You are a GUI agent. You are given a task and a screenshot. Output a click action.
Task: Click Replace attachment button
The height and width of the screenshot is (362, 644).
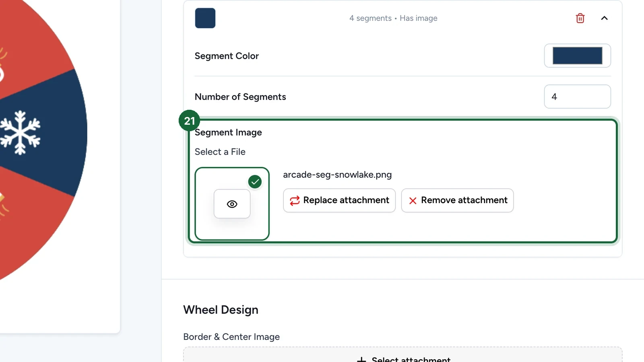point(339,200)
